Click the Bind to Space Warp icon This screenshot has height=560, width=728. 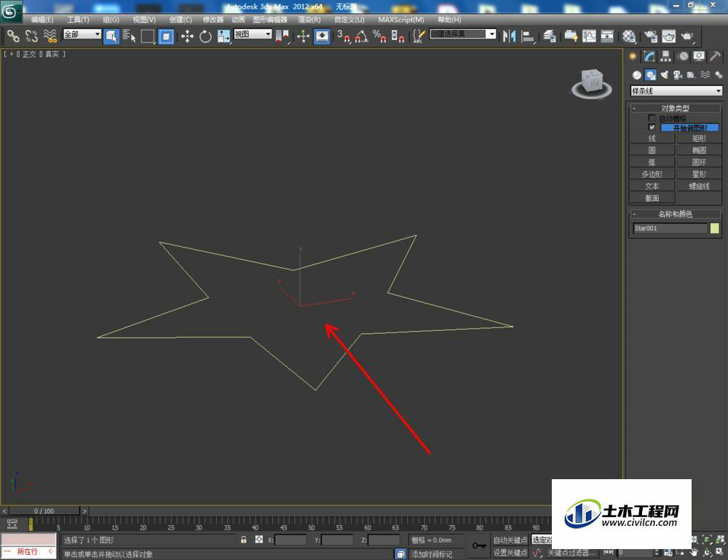[x=50, y=36]
